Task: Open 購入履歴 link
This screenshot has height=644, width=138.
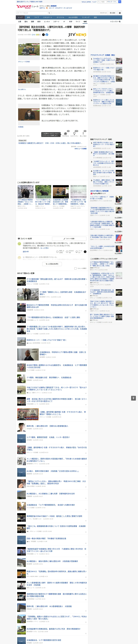Action: point(112,13)
